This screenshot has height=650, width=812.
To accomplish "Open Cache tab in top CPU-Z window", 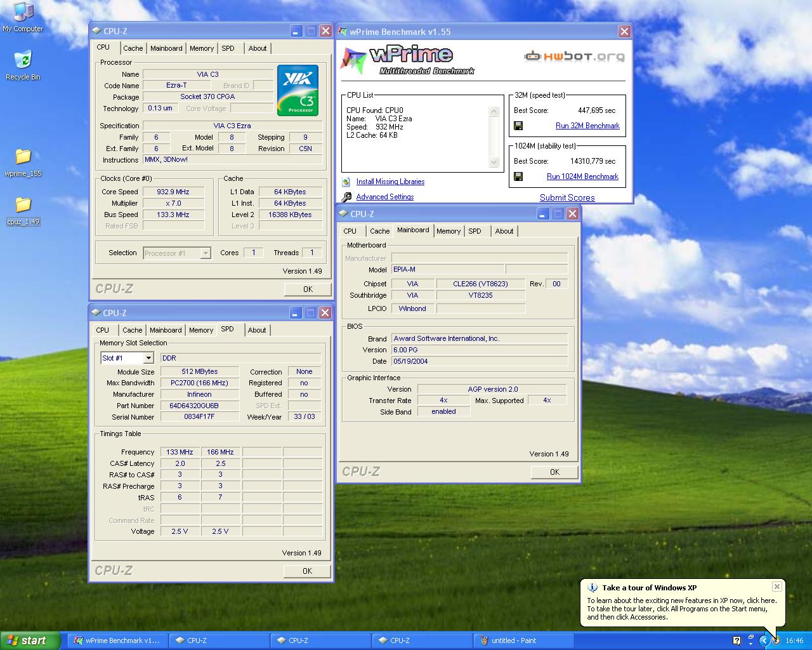I will [133, 48].
